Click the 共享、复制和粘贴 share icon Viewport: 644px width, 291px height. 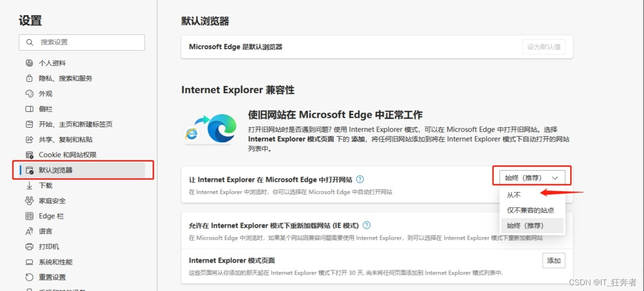(30, 140)
